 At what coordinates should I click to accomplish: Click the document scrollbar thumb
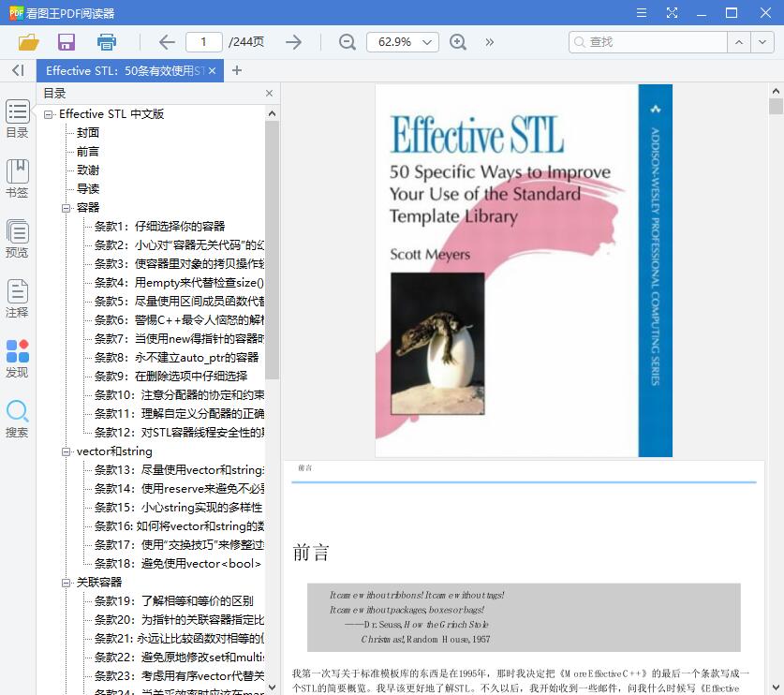[776, 107]
